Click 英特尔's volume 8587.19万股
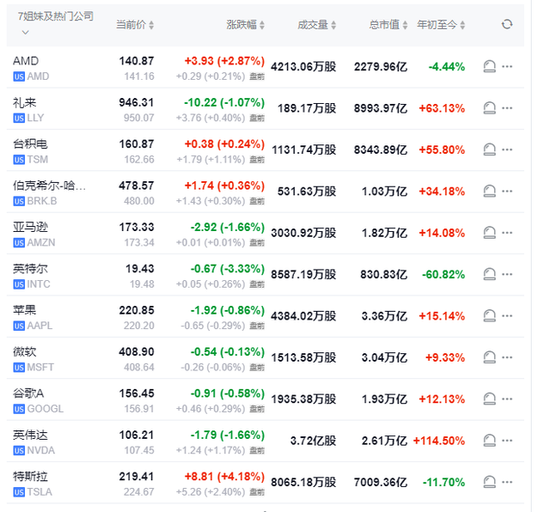550x512 pixels. [303, 274]
